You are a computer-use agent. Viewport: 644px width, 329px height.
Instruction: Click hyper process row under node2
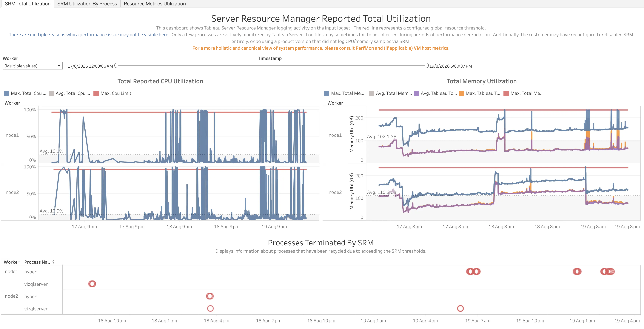30,297
